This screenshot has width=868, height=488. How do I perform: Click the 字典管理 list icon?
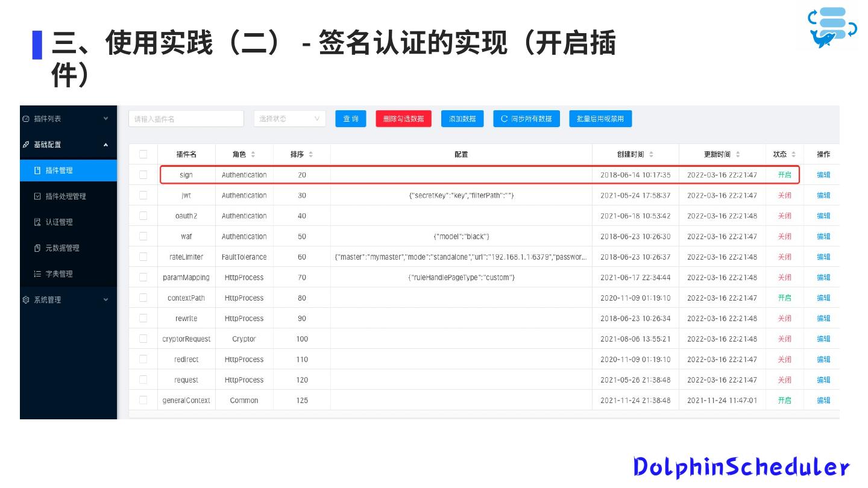coord(37,274)
